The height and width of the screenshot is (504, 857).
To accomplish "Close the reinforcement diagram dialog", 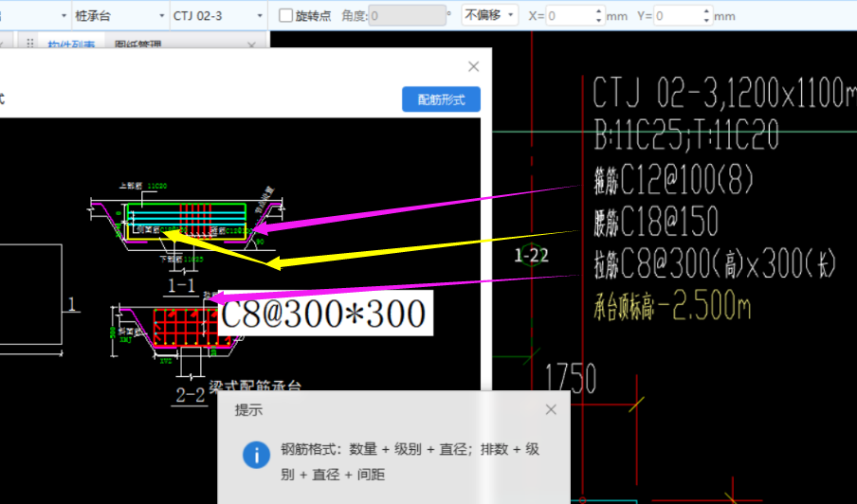I will pos(473,66).
